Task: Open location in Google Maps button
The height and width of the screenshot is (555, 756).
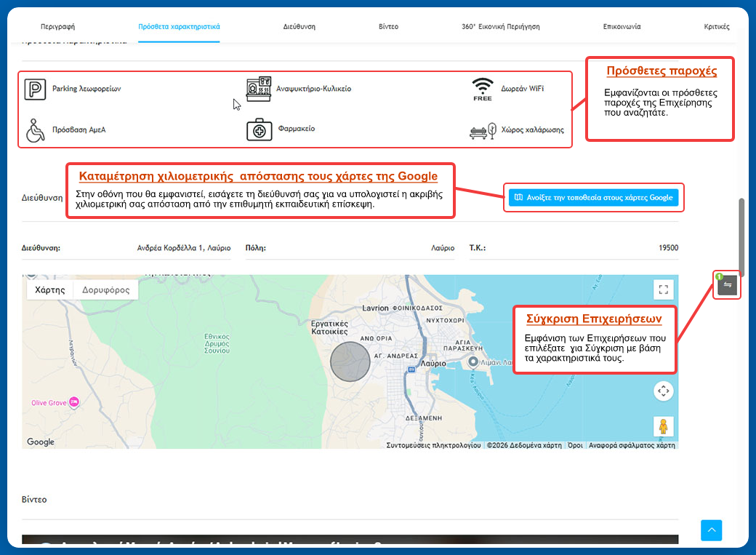Action: point(593,197)
